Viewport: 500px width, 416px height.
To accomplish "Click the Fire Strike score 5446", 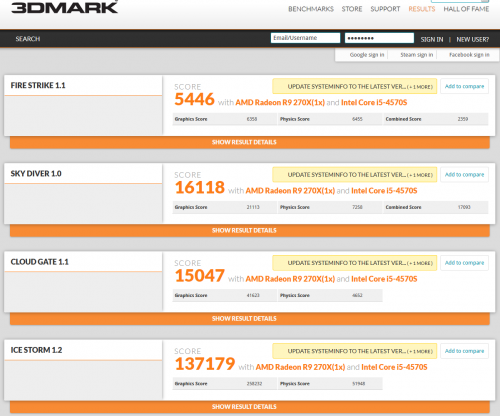I will click(x=195, y=99).
